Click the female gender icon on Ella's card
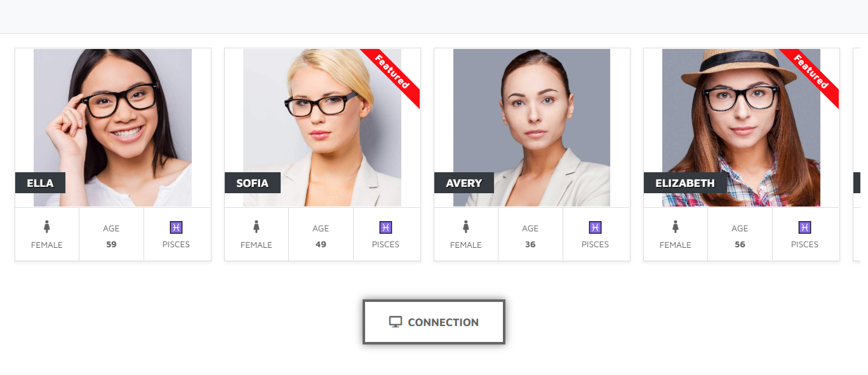 47,226
